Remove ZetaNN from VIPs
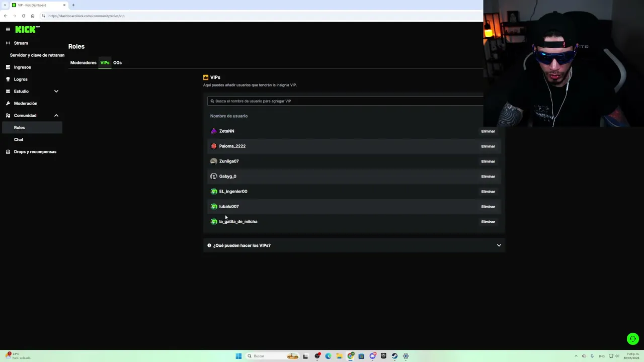 488,131
